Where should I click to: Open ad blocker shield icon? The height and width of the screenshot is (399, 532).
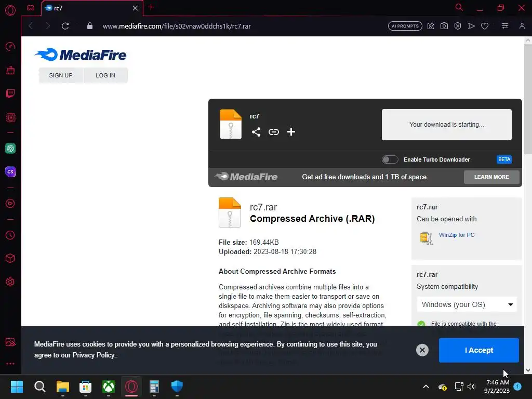pos(458,26)
